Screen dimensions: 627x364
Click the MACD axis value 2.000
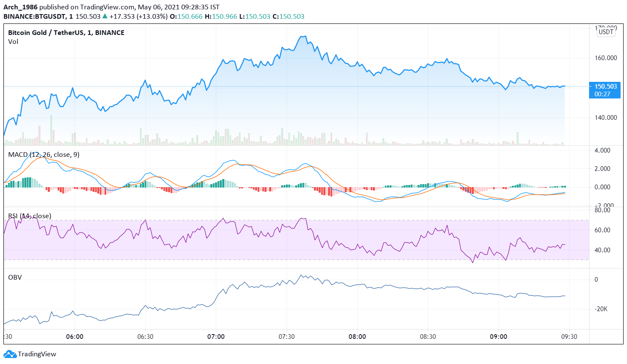(x=602, y=169)
